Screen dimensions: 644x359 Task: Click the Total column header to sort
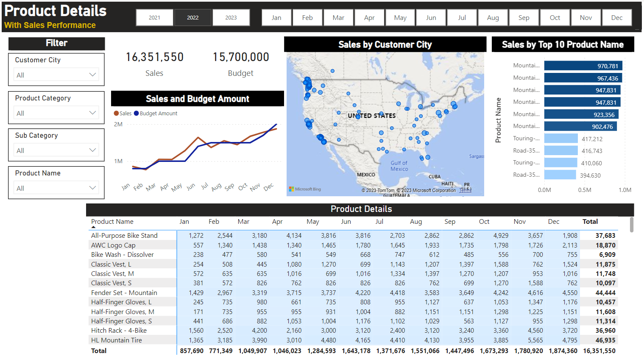[x=590, y=221]
